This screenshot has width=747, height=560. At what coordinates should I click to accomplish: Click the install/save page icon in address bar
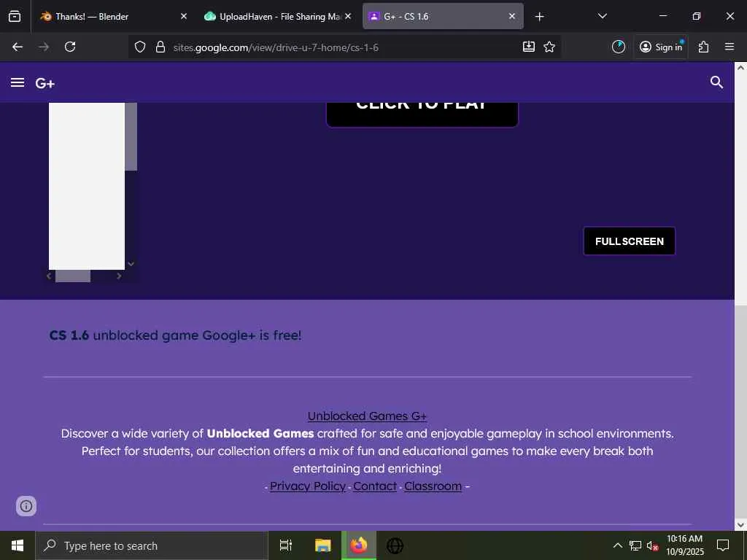[x=529, y=47]
